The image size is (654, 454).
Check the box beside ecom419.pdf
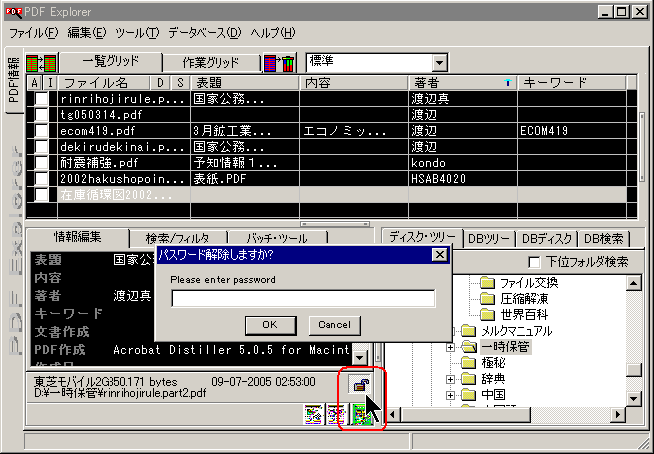pos(42,130)
